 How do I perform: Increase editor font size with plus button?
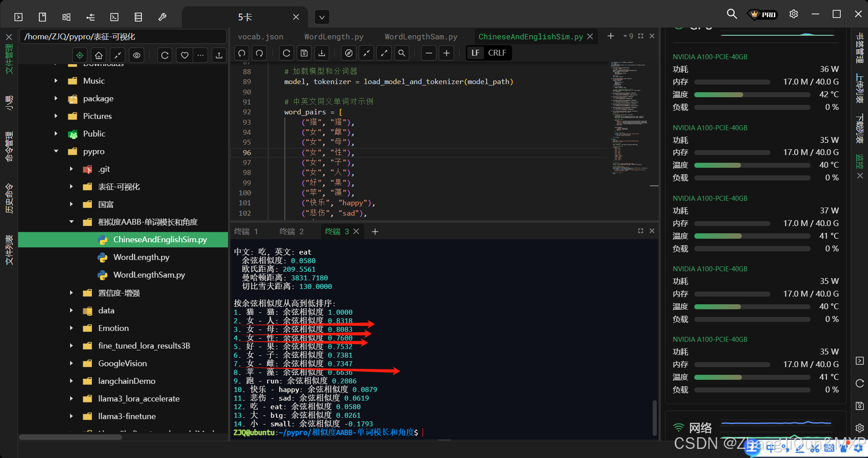click(446, 53)
